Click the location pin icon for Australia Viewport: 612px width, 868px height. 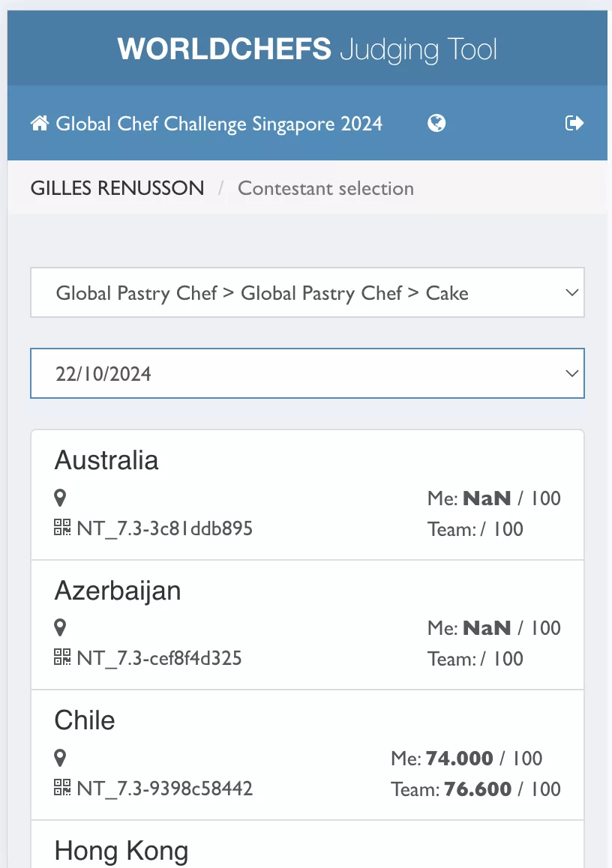coord(60,498)
